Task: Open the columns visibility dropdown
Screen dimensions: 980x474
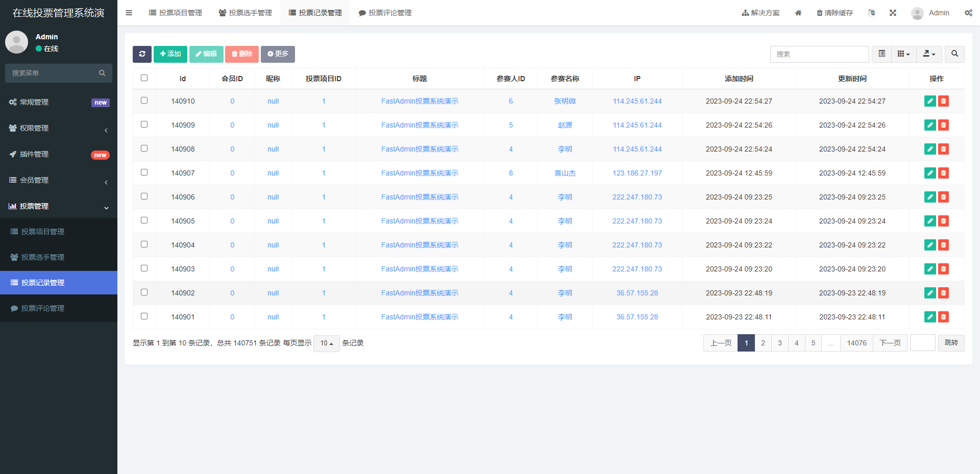Action: pos(903,54)
